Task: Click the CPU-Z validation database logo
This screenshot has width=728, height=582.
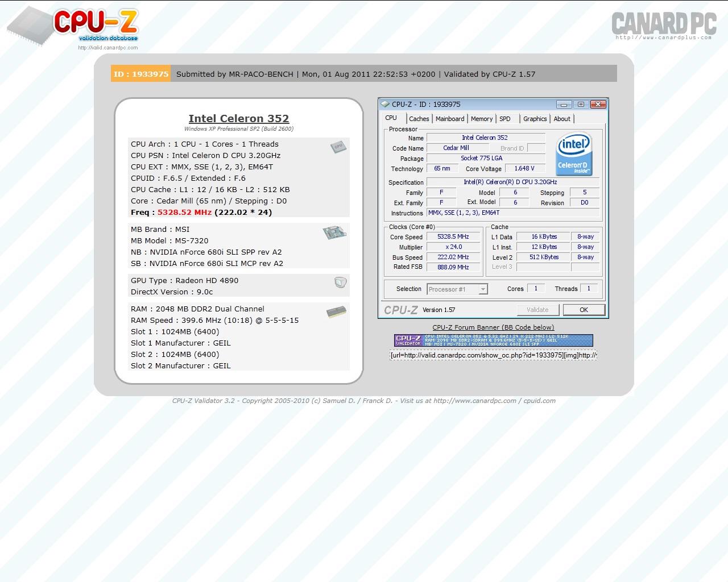Action: click(73, 26)
